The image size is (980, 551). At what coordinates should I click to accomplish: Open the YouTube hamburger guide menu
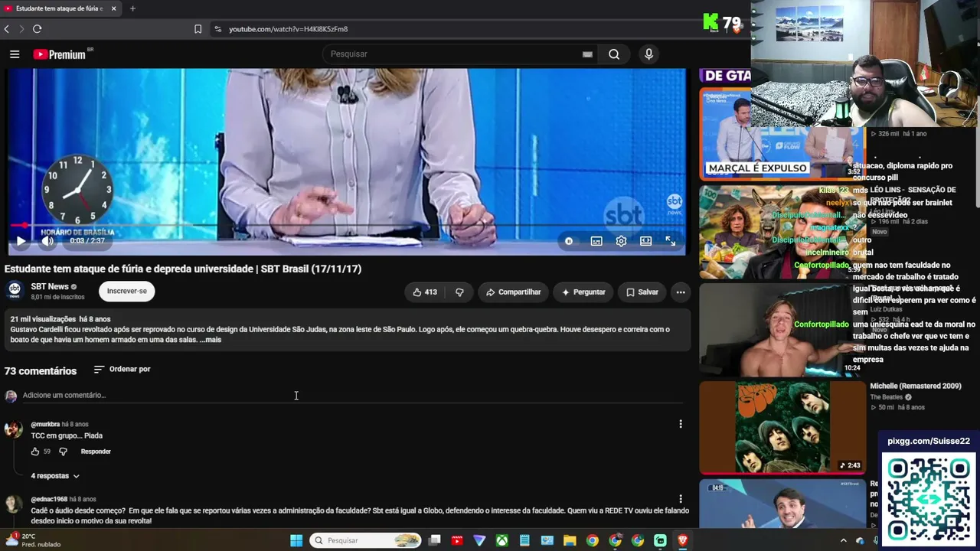pyautogui.click(x=15, y=54)
